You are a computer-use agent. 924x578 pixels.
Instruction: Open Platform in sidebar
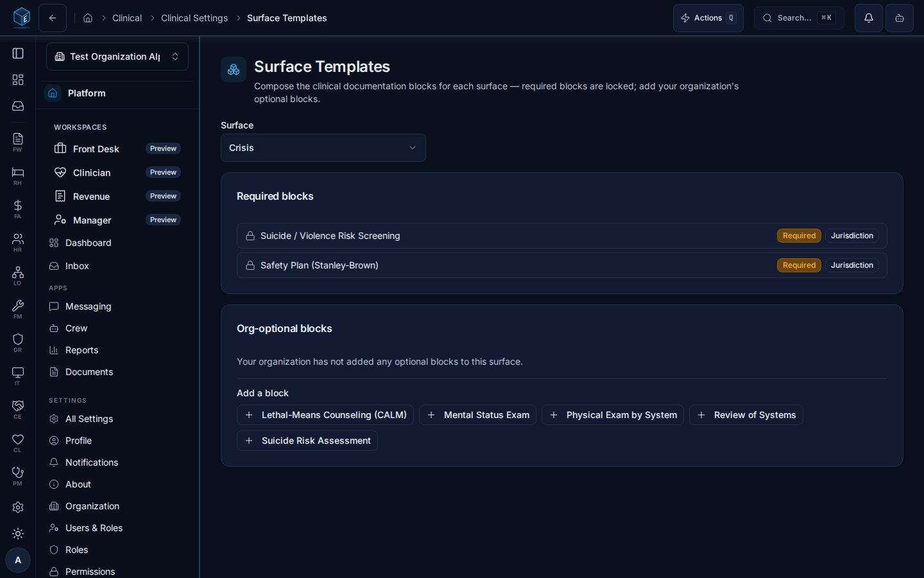pos(117,93)
